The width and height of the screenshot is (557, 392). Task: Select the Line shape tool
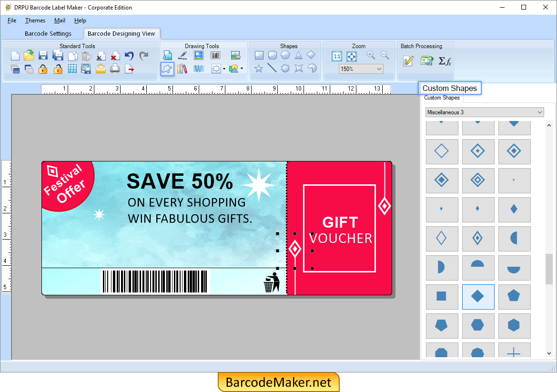[272, 68]
